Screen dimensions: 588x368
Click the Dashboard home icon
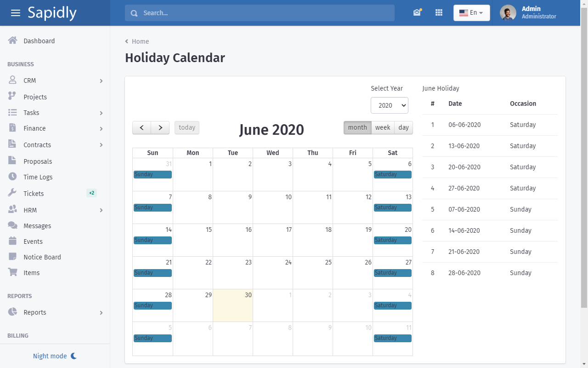coord(13,40)
